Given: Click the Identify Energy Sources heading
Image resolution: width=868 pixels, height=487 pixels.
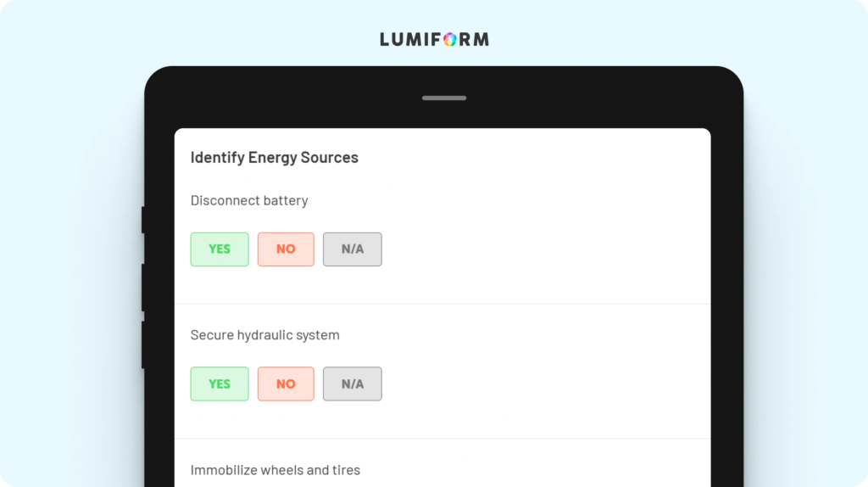Looking at the screenshot, I should click(x=275, y=157).
